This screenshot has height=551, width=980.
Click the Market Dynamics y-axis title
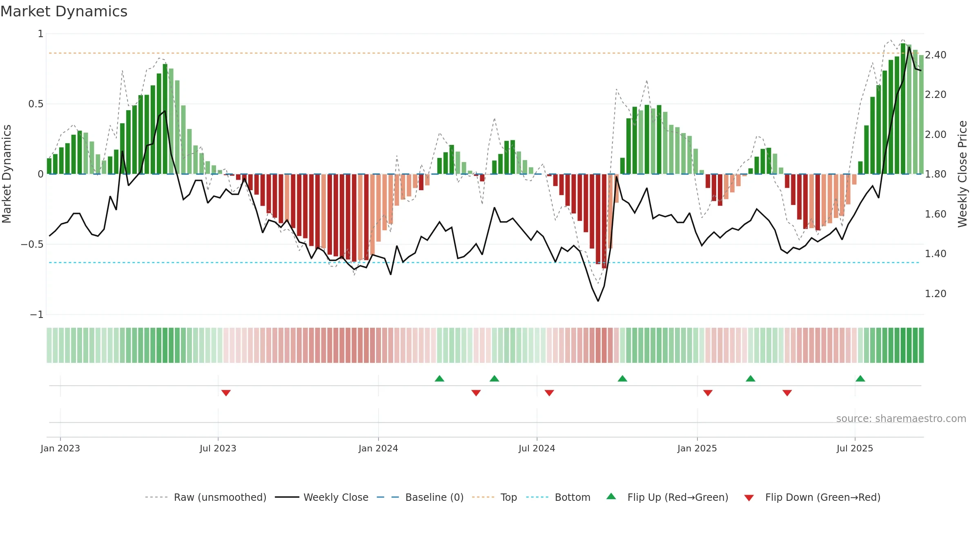pyautogui.click(x=7, y=174)
